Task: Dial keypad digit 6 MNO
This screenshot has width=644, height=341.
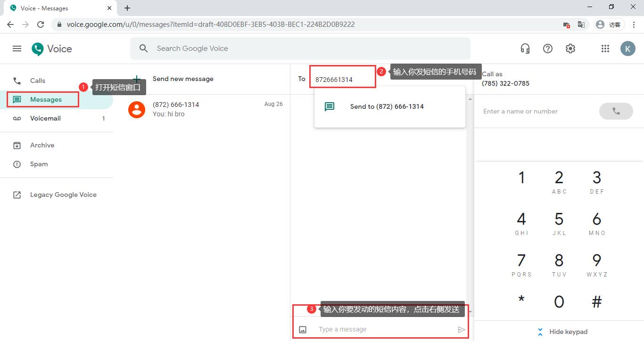Action: [597, 223]
